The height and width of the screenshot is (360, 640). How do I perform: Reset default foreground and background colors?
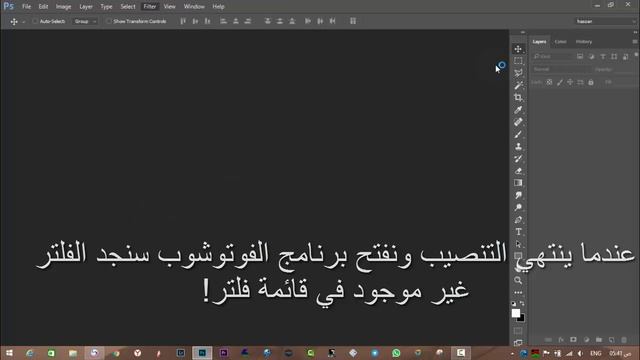(514, 304)
